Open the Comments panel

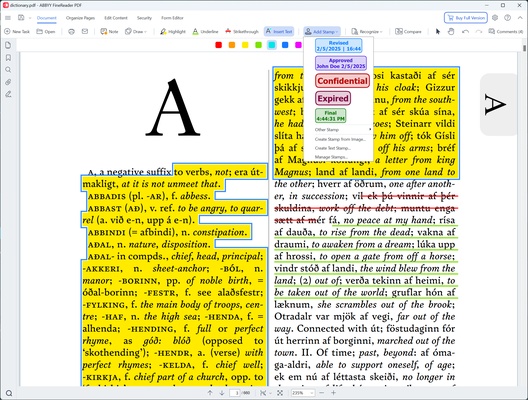[506, 31]
